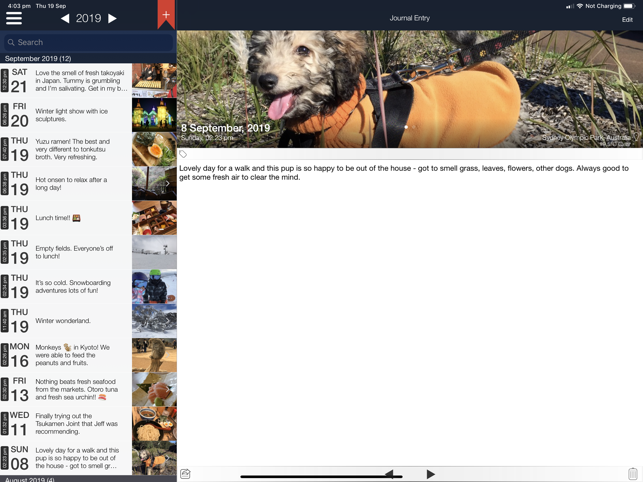Tap the red plus bookmark to add entry
Screen dimensions: 643x482
click(x=166, y=15)
